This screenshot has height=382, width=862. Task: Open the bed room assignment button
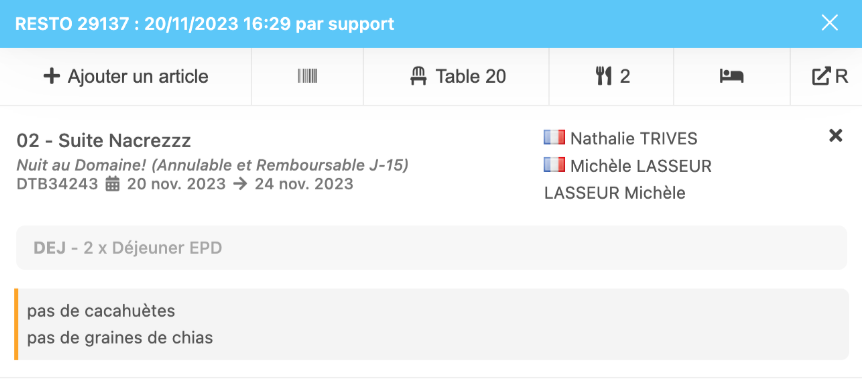[x=732, y=76]
